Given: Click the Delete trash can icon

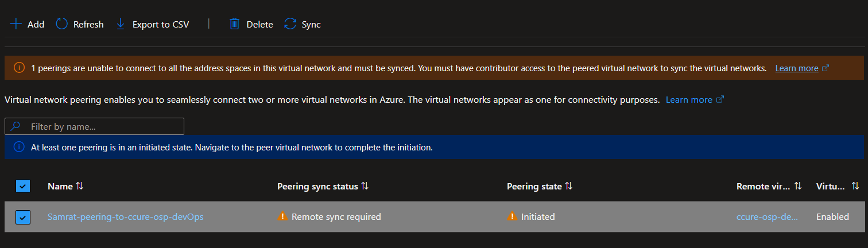Looking at the screenshot, I should pyautogui.click(x=234, y=24).
